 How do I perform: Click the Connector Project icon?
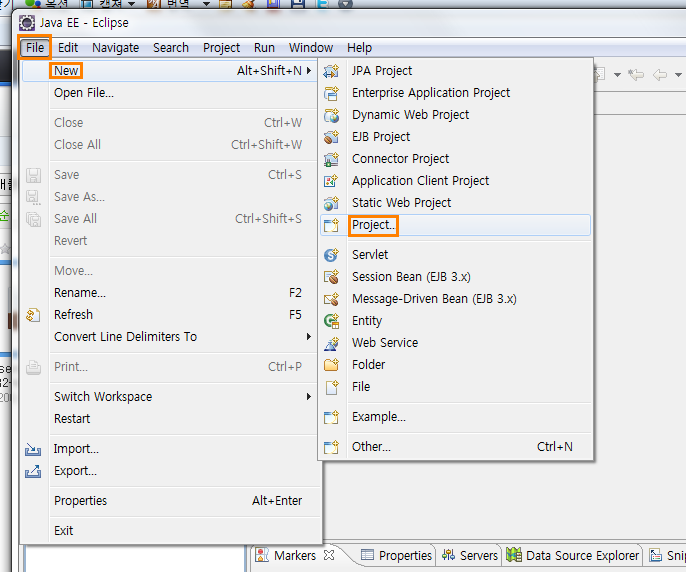click(331, 159)
